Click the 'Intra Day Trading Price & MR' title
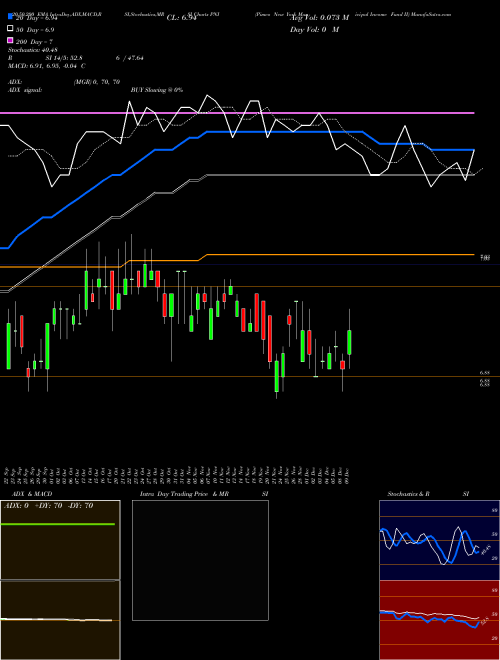Screen dimensions: 500x660 (184, 494)
